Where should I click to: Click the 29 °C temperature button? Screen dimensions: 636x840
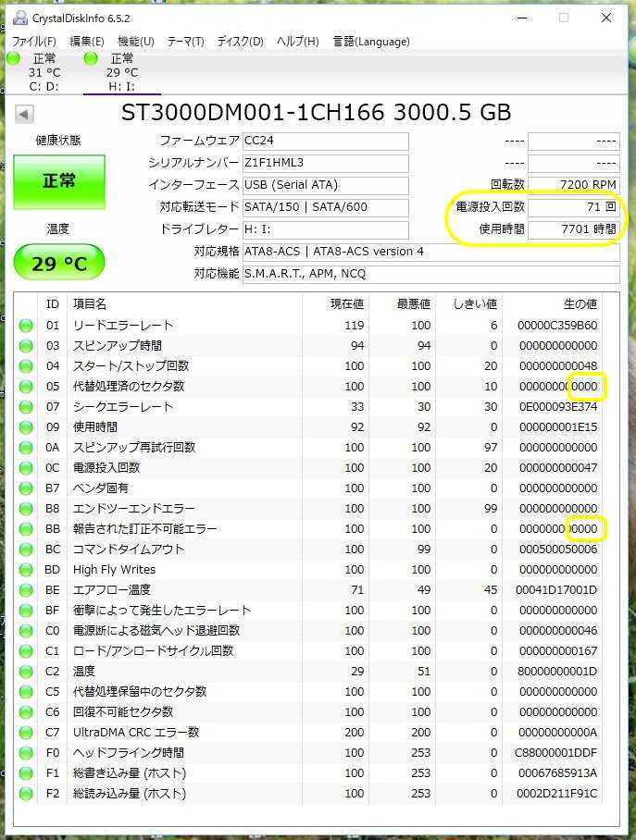pyautogui.click(x=59, y=263)
